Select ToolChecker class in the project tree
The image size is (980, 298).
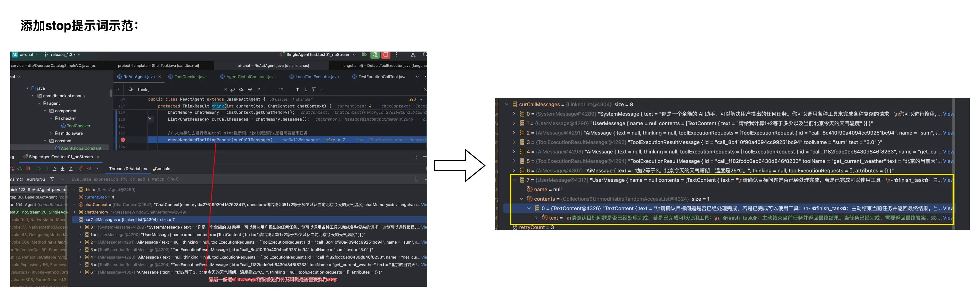click(x=76, y=126)
